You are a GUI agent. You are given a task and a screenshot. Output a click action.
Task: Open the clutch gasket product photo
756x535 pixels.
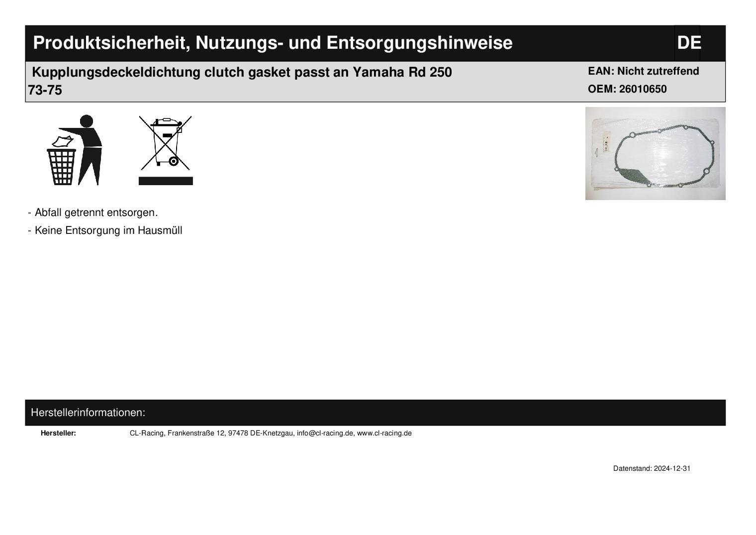[655, 153]
